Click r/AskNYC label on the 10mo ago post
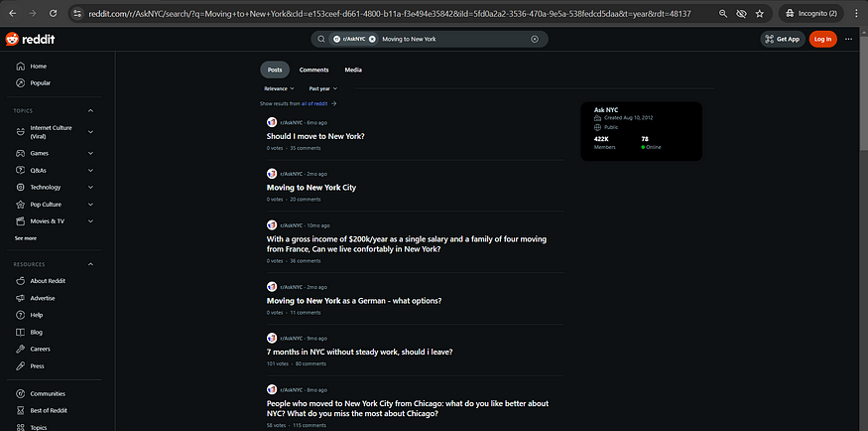868x431 pixels. (x=292, y=225)
